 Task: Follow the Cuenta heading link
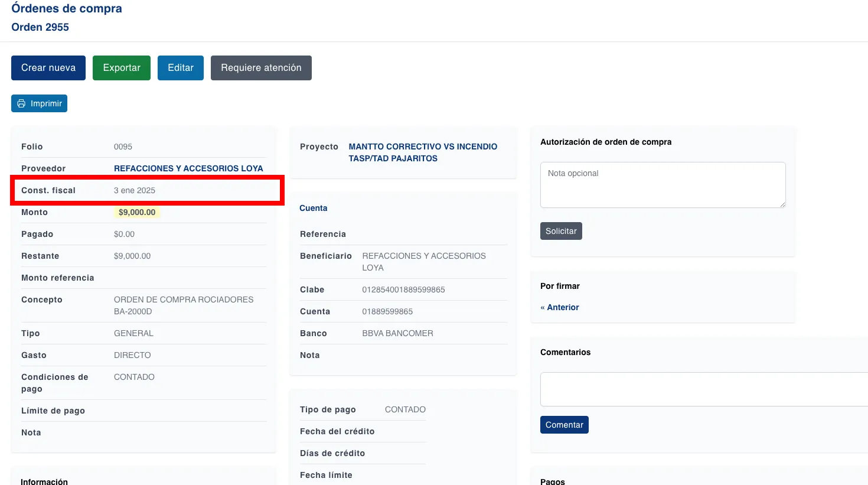click(x=313, y=208)
